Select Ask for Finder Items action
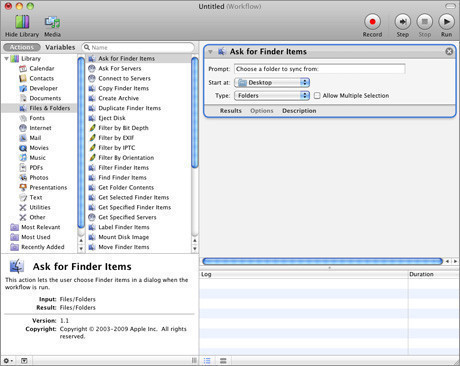460x366 pixels. coord(139,58)
